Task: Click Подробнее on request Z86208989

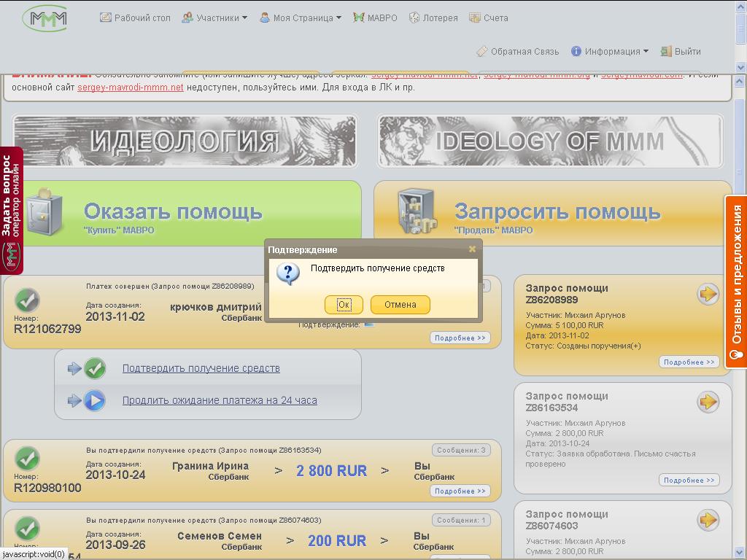Action: click(689, 362)
